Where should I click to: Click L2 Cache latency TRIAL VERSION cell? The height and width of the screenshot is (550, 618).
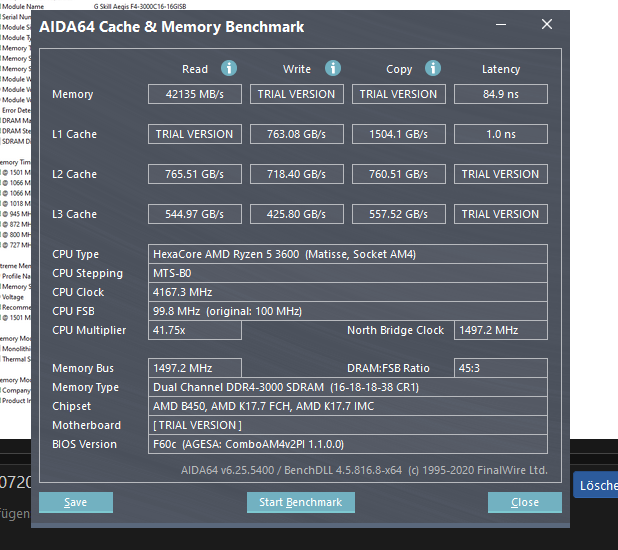501,174
